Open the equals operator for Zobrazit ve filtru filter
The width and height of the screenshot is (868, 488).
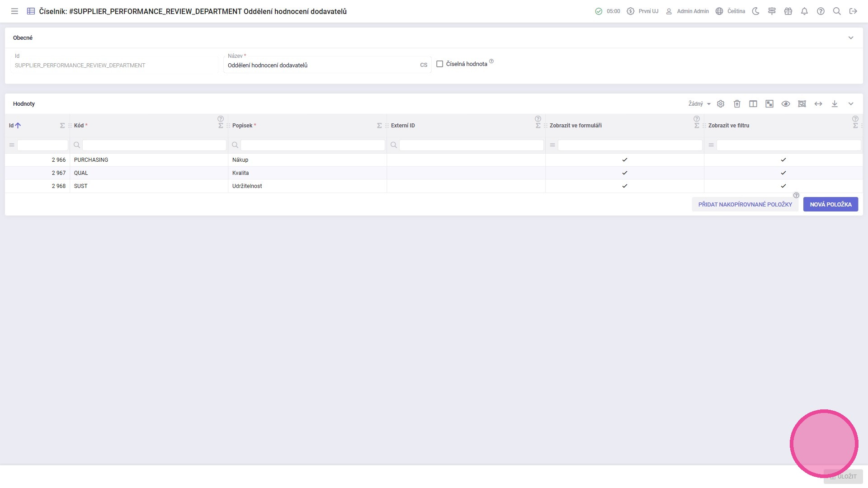[x=711, y=145]
